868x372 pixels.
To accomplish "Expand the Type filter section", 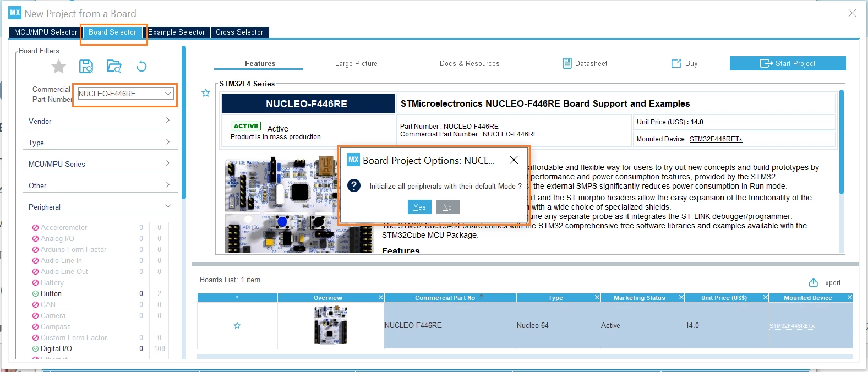I will 100,143.
